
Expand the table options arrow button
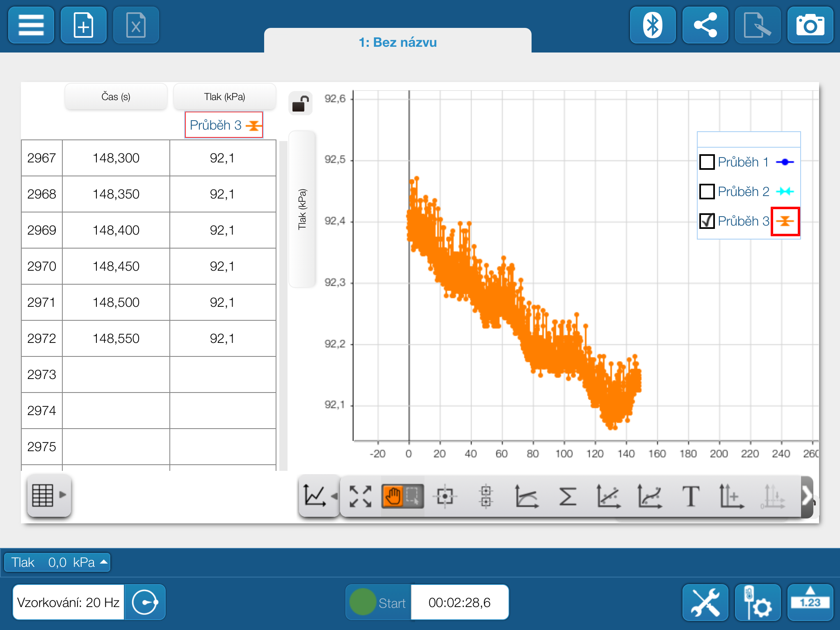[49, 495]
